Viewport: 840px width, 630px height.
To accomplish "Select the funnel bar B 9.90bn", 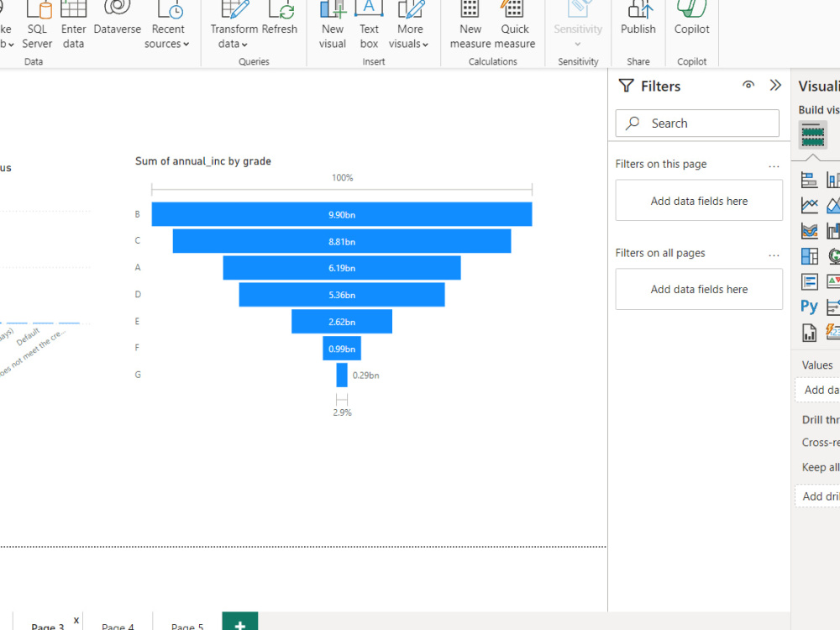I will tap(342, 214).
